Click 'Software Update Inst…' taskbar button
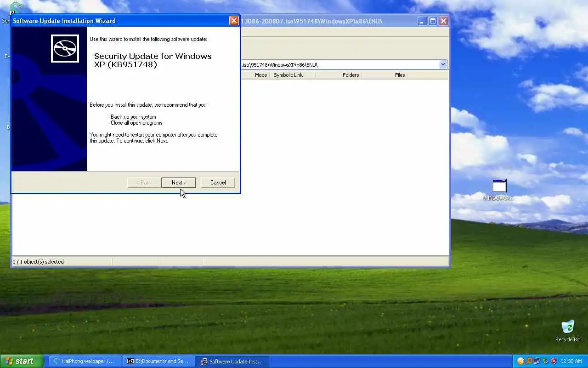The height and width of the screenshot is (368, 588). (x=232, y=361)
